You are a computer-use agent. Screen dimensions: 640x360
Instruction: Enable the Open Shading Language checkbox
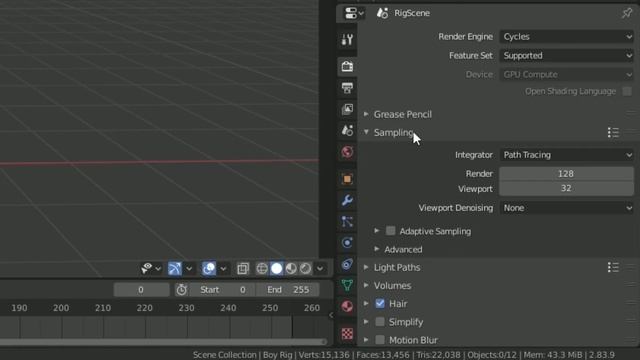[x=627, y=91]
